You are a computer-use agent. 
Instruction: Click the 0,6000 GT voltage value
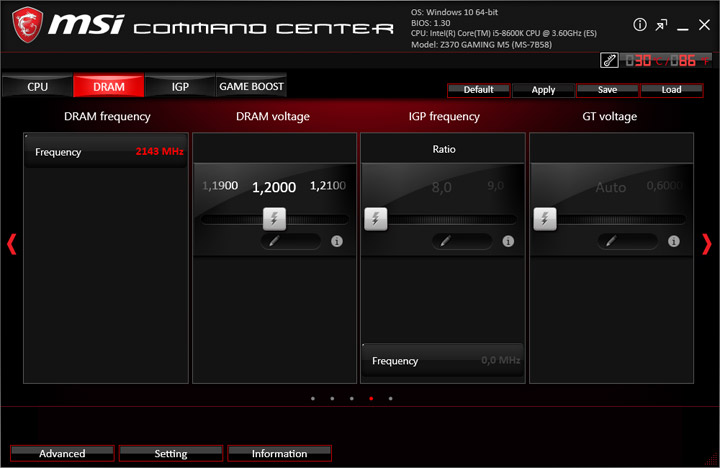pyautogui.click(x=664, y=186)
